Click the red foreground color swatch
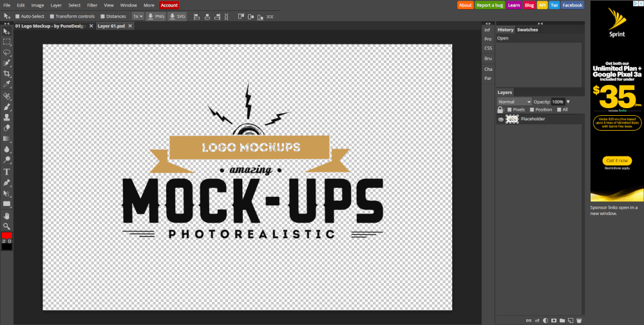The image size is (644, 325). (7, 236)
